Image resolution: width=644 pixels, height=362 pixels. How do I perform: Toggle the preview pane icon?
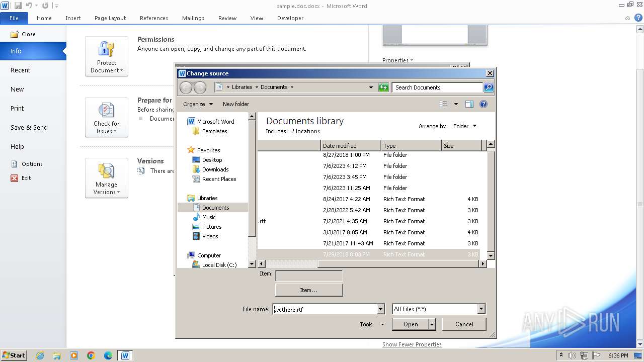click(x=469, y=104)
